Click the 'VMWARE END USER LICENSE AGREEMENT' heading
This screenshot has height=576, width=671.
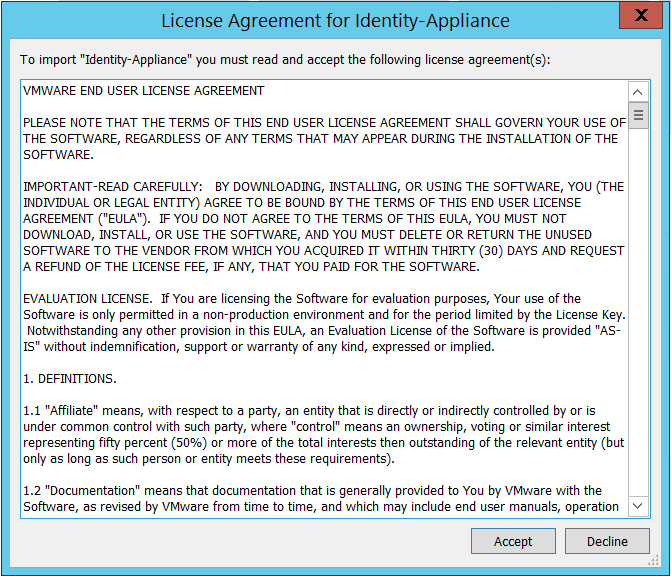coord(144,91)
